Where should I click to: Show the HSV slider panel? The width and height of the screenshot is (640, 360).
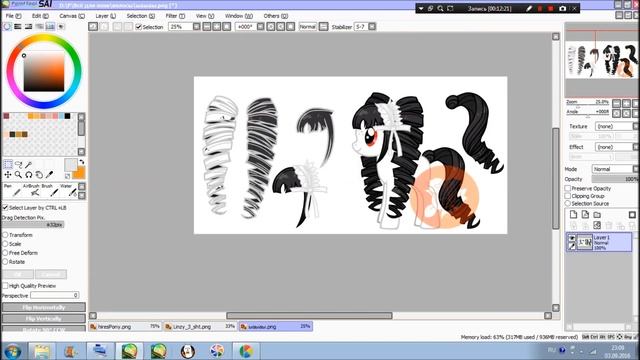(29, 27)
